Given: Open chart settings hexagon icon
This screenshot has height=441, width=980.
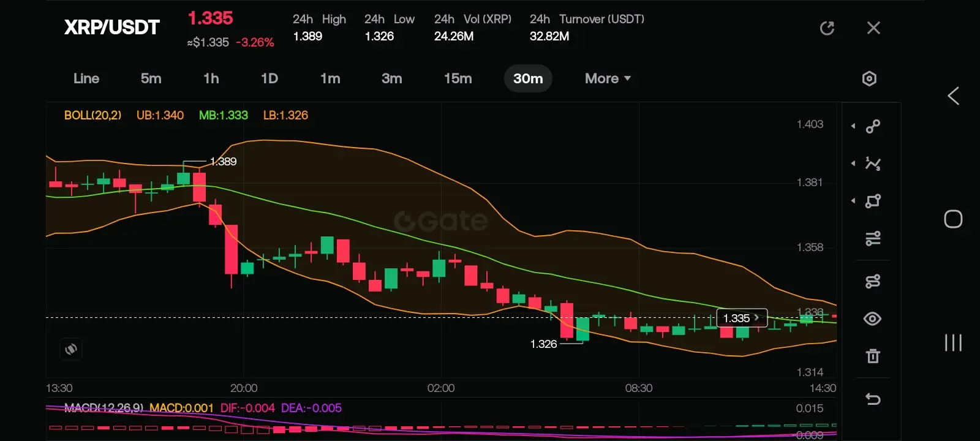Looking at the screenshot, I should tap(869, 78).
